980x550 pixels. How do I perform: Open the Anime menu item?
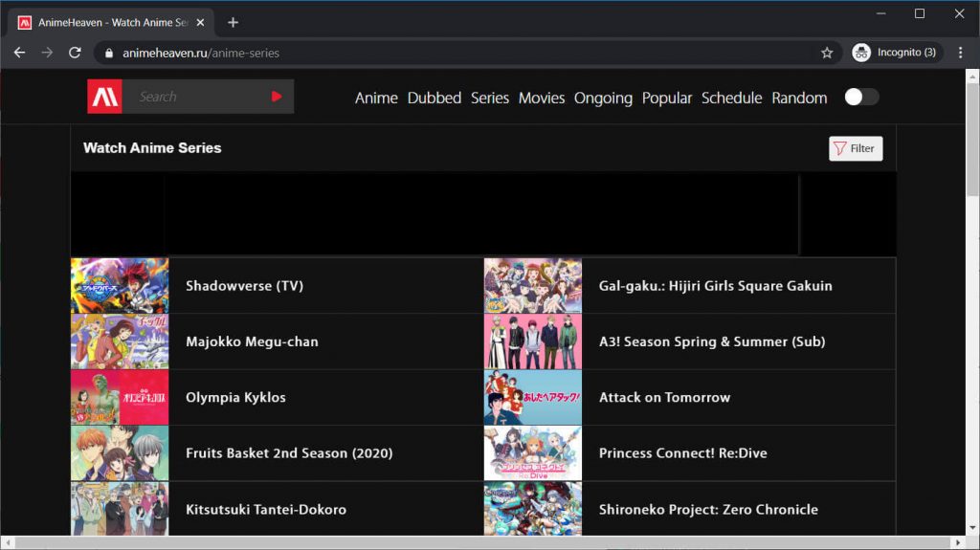click(x=376, y=98)
